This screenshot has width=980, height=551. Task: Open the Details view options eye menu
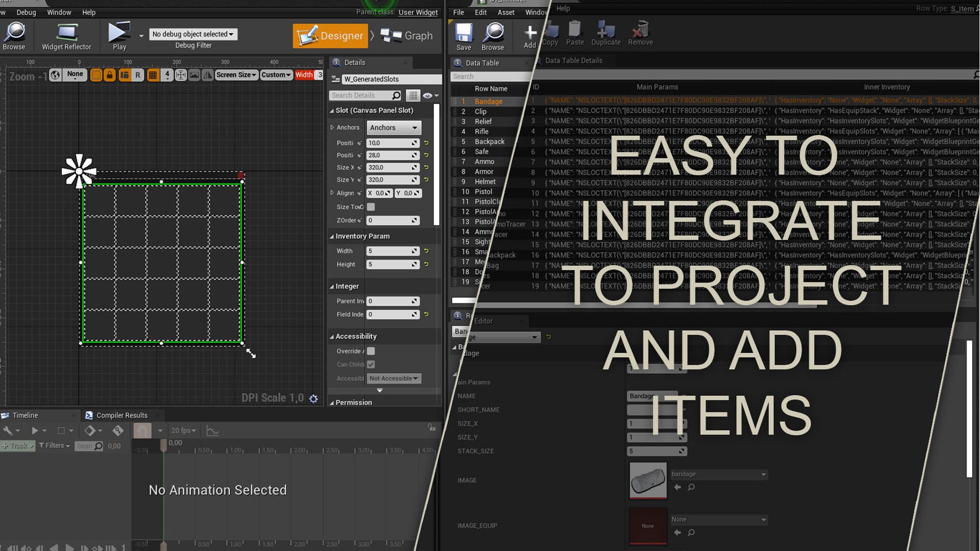430,95
